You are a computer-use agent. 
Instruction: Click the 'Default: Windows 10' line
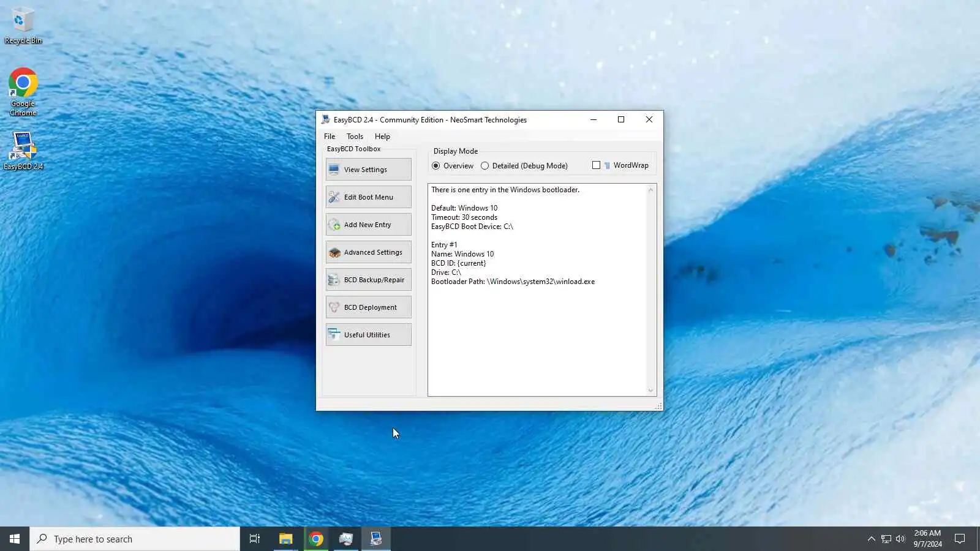click(464, 208)
